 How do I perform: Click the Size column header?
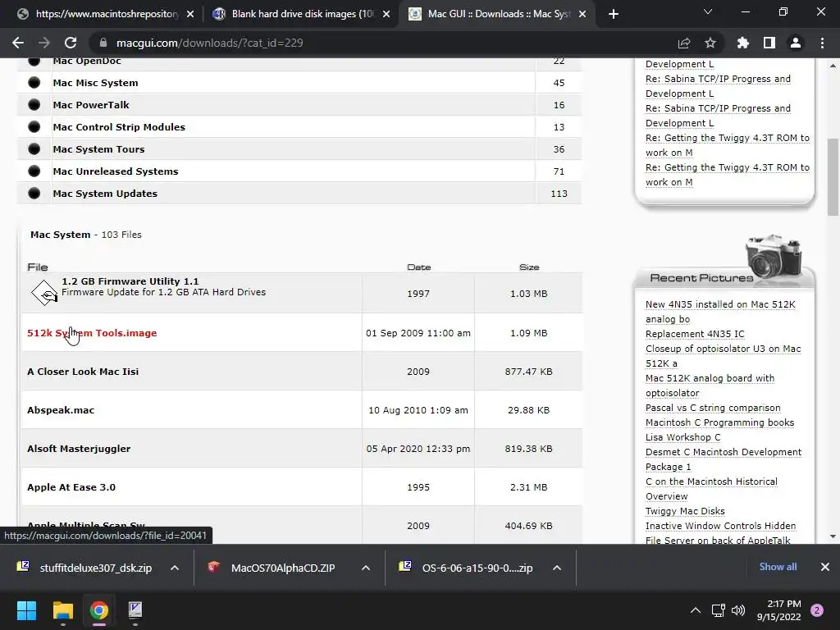[529, 267]
